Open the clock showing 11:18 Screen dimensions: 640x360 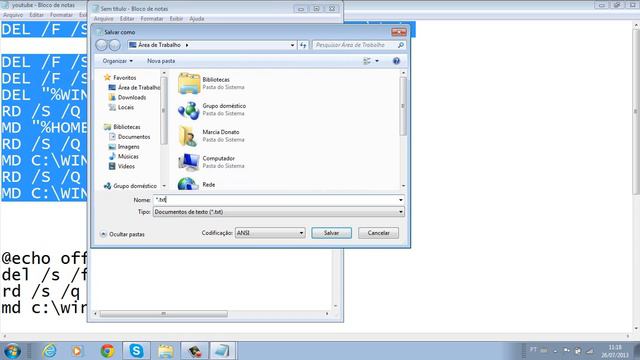click(615, 351)
